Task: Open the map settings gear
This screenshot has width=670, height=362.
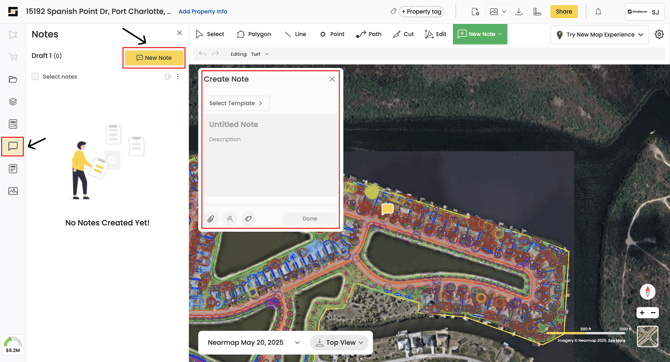Action: pyautogui.click(x=659, y=34)
